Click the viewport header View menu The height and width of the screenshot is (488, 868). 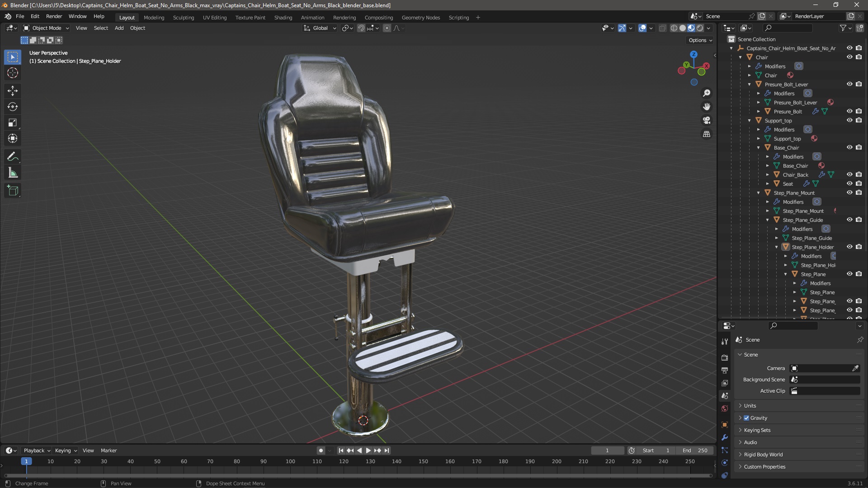81,28
